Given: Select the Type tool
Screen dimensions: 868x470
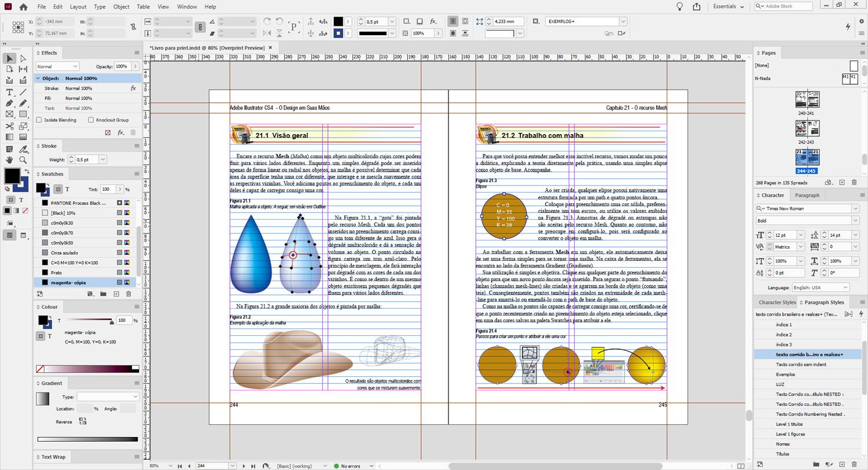Looking at the screenshot, I should coord(9,92).
